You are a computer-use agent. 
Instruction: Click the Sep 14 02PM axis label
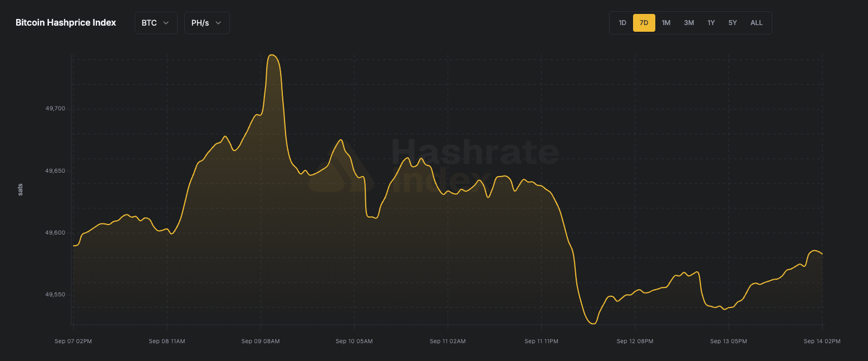[822, 341]
